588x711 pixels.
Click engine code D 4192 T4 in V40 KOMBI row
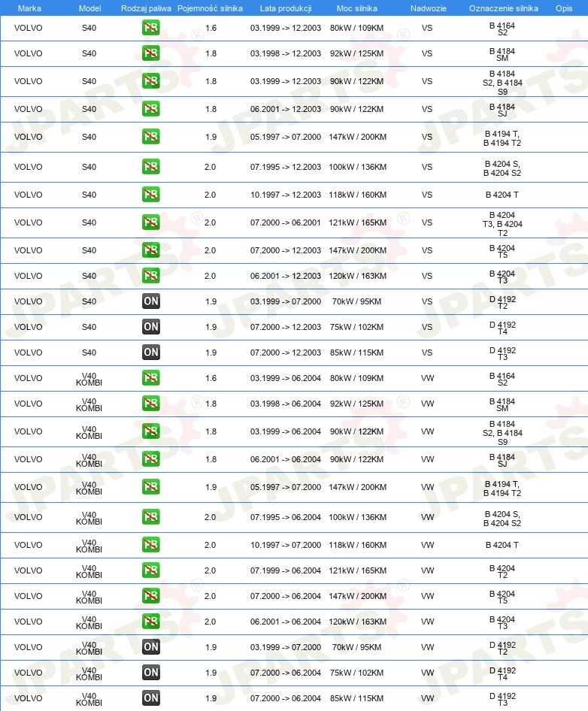click(x=502, y=674)
